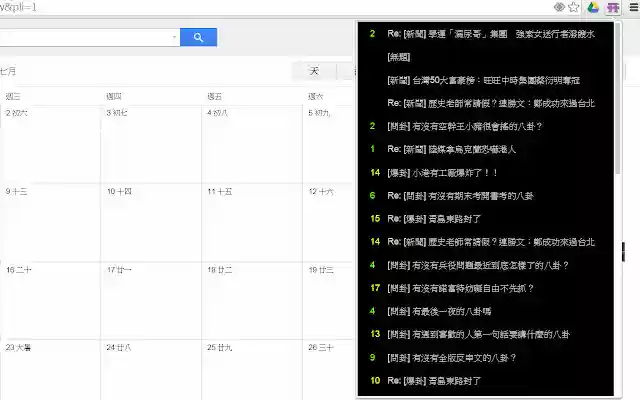Select calendar day 4 初八
640x400 pixels.
click(218, 113)
